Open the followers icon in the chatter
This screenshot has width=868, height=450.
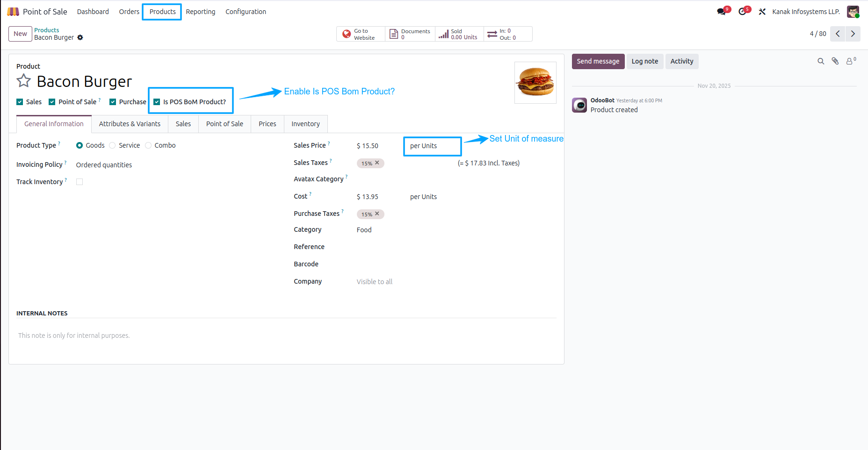850,61
